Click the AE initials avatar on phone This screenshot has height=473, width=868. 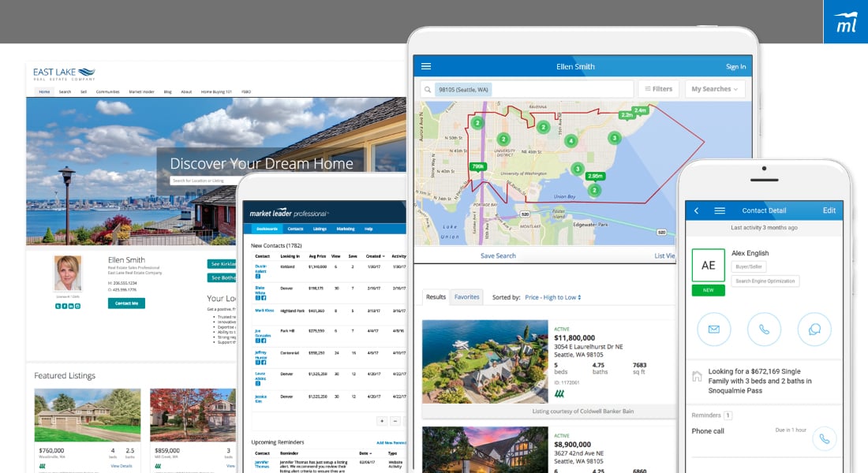709,266
